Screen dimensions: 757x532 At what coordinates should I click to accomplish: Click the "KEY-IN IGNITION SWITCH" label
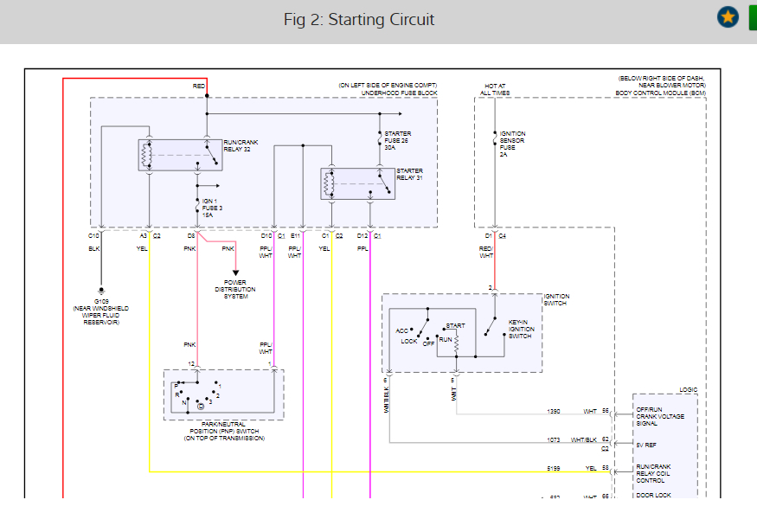[521, 330]
